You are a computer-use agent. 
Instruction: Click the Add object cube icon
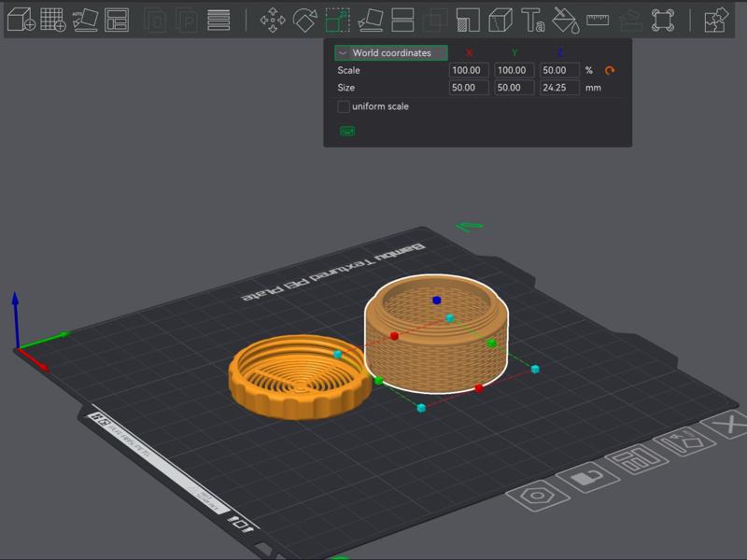click(x=21, y=19)
